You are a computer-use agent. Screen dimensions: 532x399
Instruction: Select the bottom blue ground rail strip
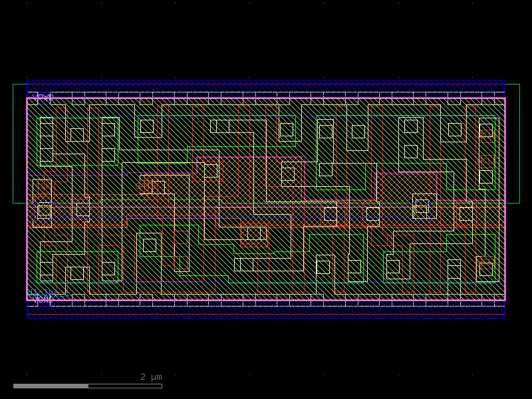(x=266, y=311)
